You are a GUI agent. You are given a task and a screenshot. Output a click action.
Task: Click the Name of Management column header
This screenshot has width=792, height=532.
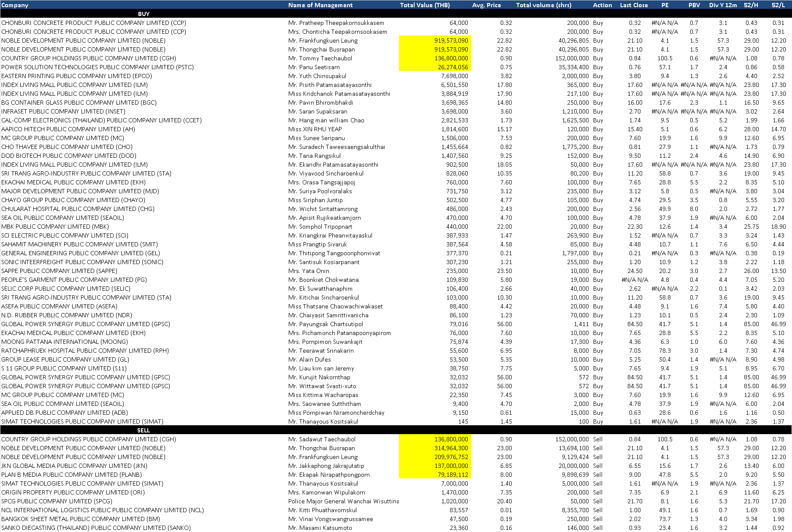point(320,5)
